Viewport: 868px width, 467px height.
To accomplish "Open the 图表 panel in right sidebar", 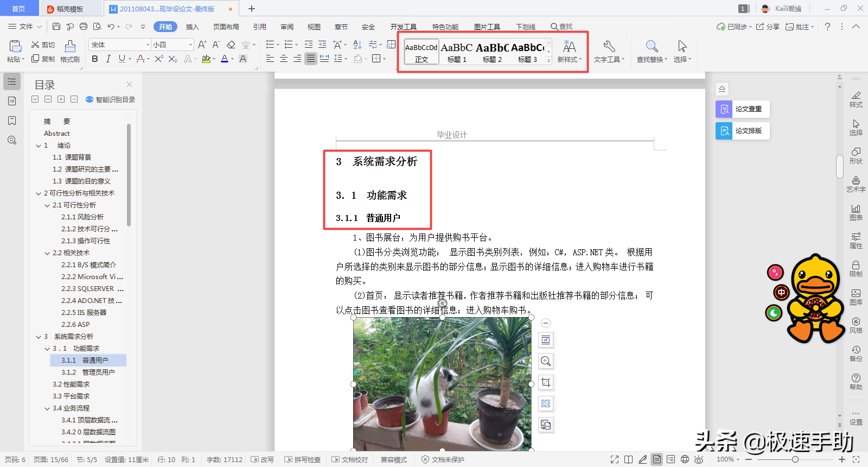I will [x=856, y=212].
